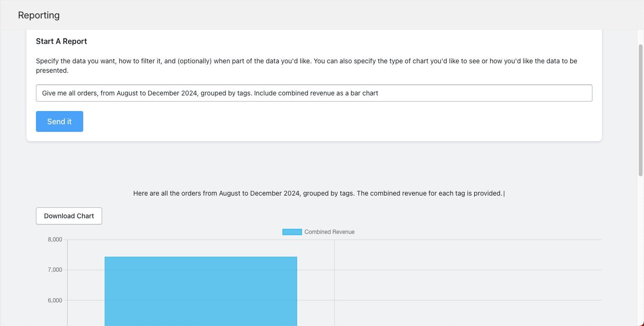Screen dimensions: 644x326
Task: Click the scrollbar track below the thumb
Action: pos(641,250)
